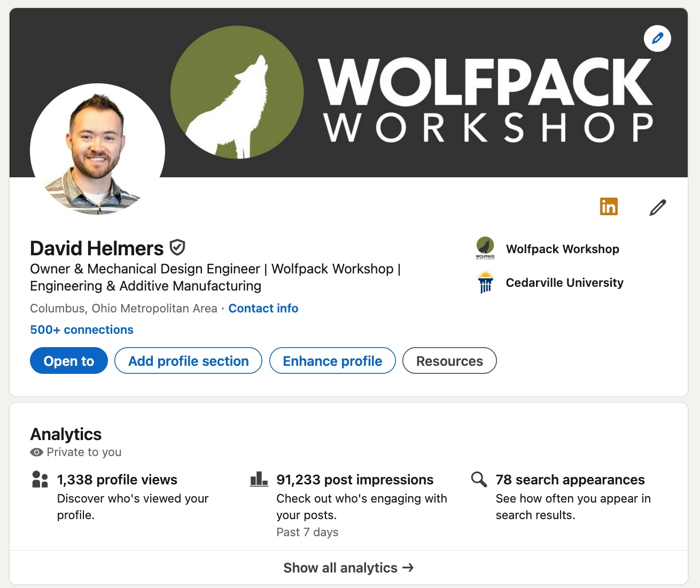View 78 search appearances details
Image resolution: width=700 pixels, height=588 pixels.
coord(570,480)
